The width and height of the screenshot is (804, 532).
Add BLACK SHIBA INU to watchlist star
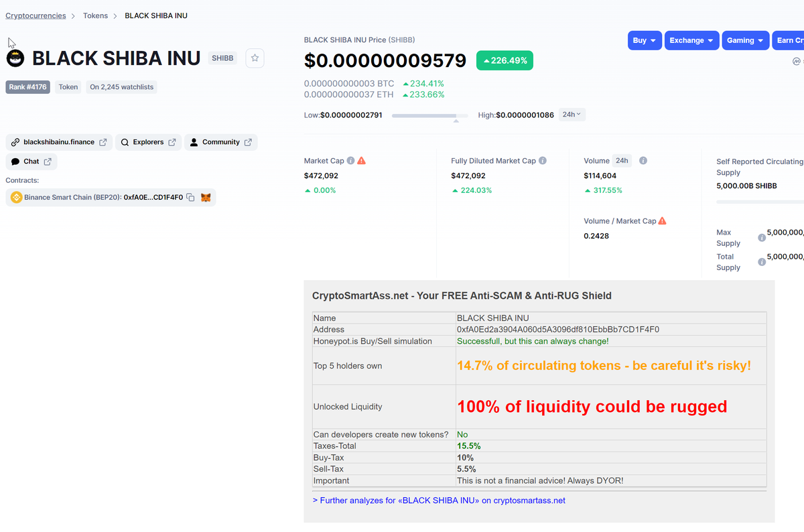point(255,58)
